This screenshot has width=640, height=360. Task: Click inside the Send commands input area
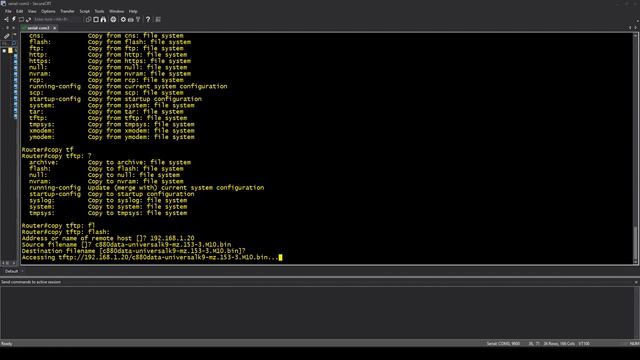point(318,312)
